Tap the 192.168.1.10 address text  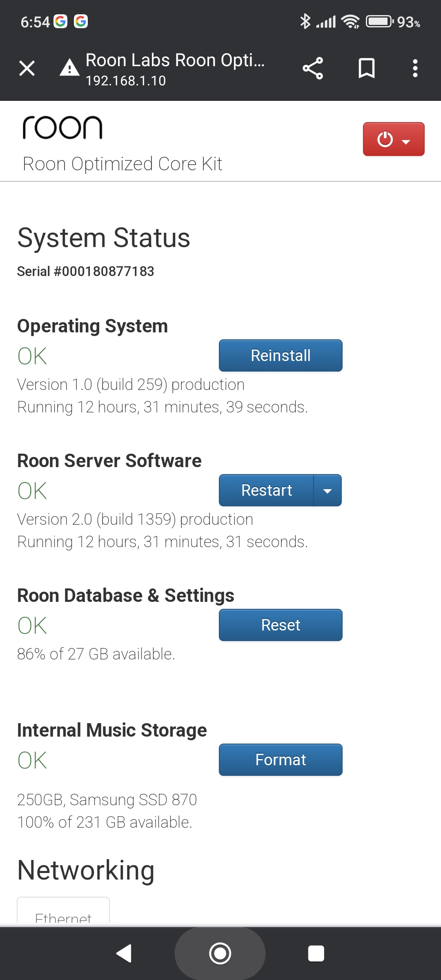(126, 81)
